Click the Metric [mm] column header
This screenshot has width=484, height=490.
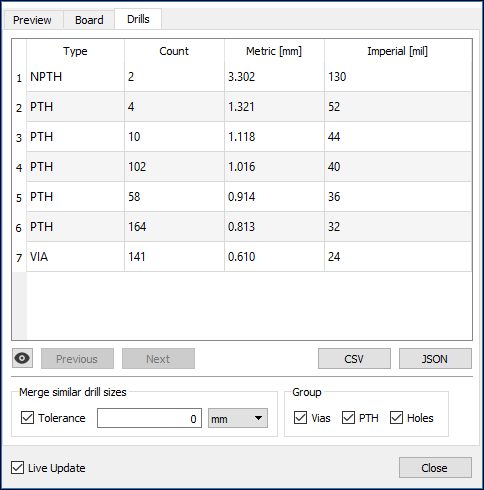tap(274, 51)
